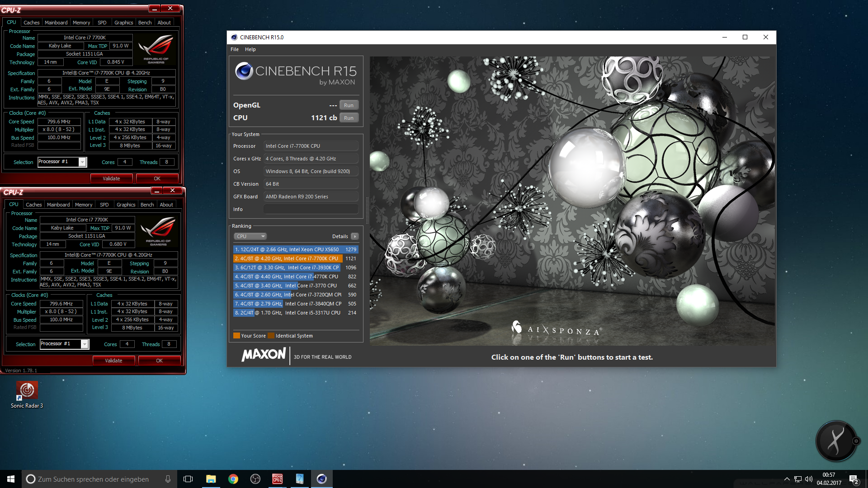Select ranking row Core i7-4770K

[296, 277]
